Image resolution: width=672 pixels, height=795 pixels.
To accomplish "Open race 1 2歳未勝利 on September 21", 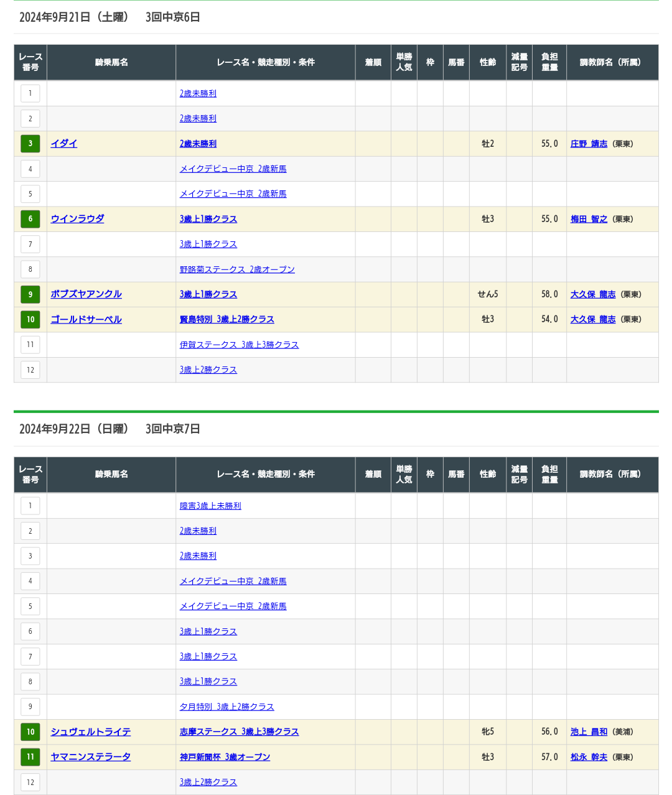I will pos(198,93).
